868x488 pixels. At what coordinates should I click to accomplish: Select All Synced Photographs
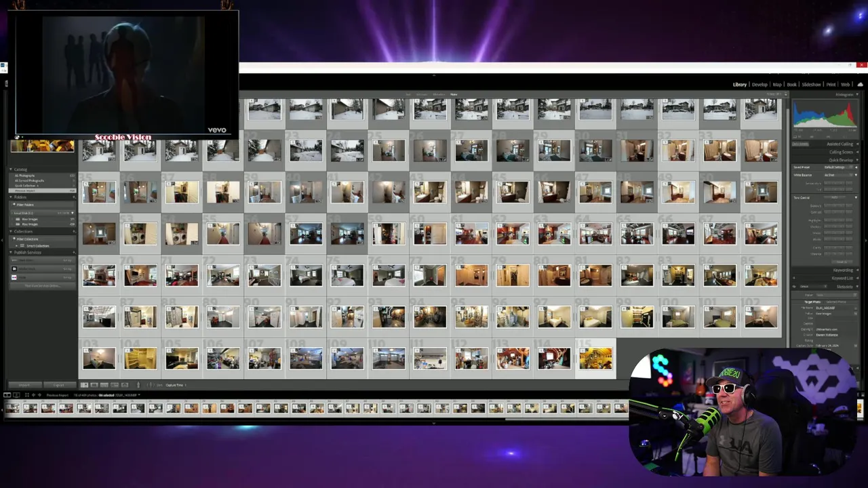(x=29, y=180)
